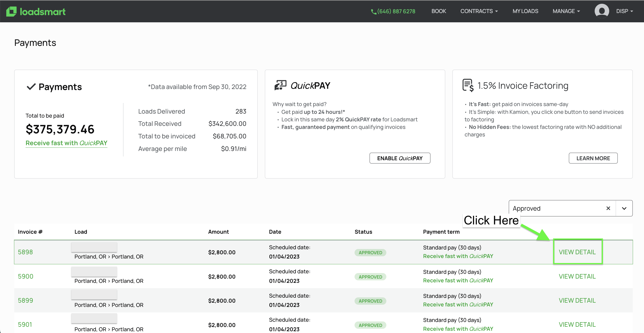Click APPROVED badge for invoice 5900
This screenshot has width=644, height=333.
pos(370,277)
